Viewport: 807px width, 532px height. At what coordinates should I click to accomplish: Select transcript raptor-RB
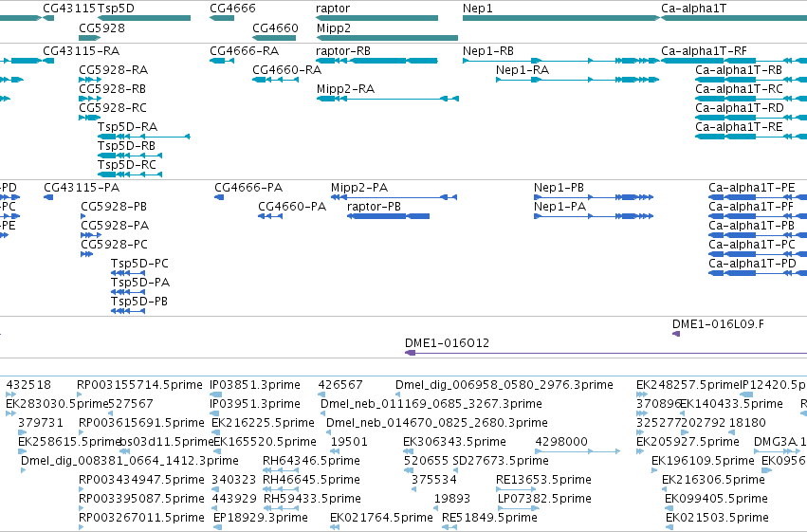pyautogui.click(x=376, y=61)
